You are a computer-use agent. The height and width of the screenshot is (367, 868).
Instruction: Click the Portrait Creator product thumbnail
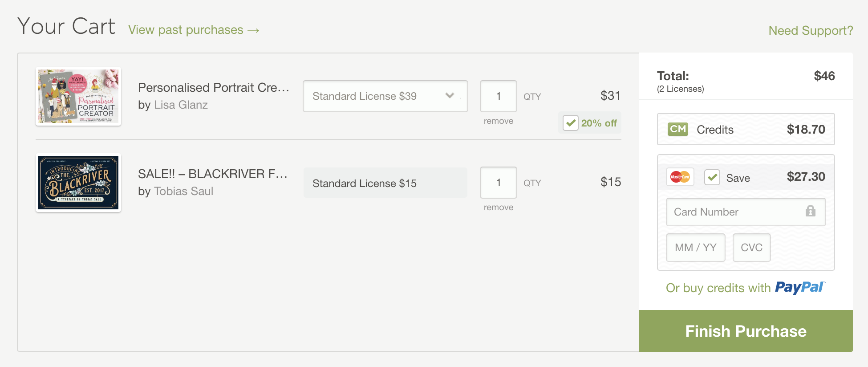[x=78, y=96]
